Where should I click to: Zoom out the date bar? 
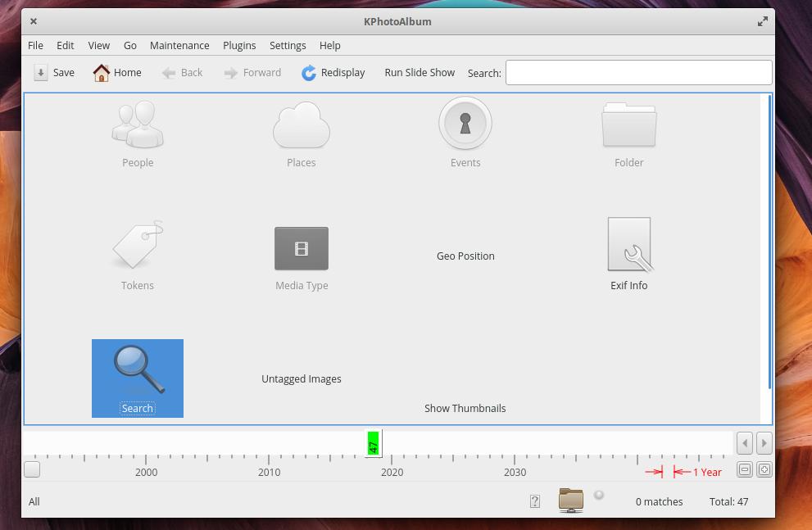(x=744, y=469)
